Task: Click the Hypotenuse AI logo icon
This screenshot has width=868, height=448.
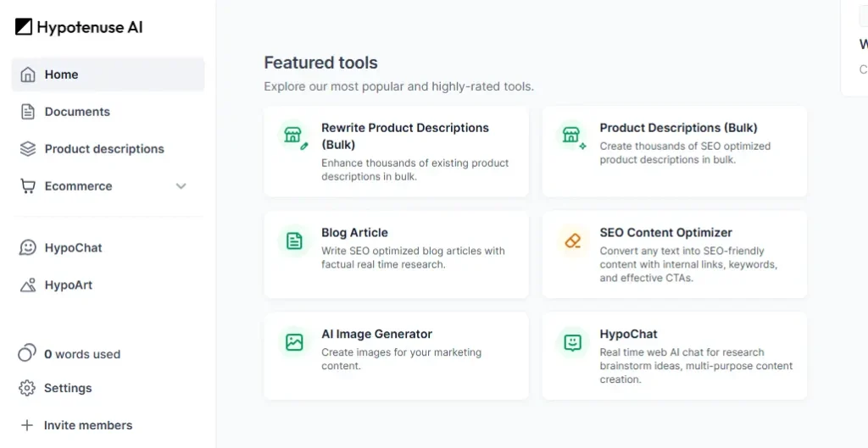Action: tap(23, 26)
